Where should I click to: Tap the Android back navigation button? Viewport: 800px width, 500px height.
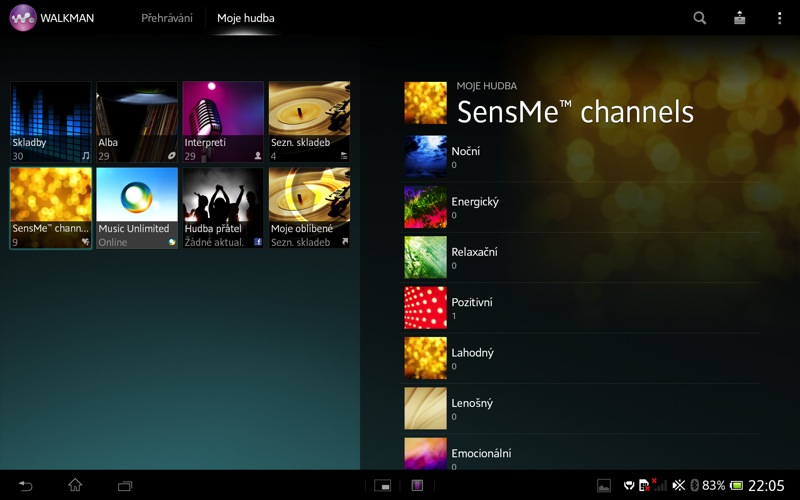pos(26,485)
